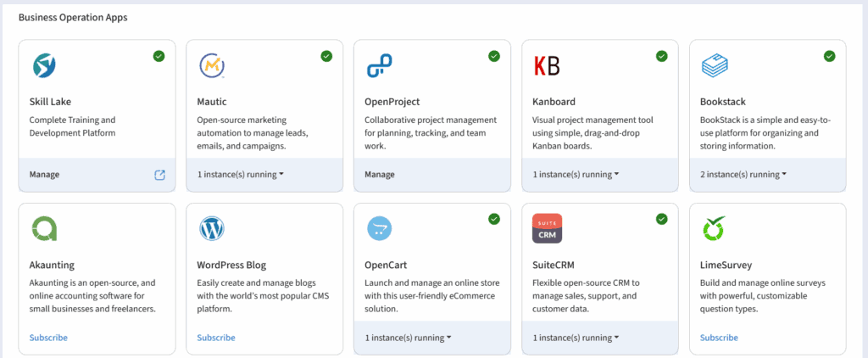Open OpenCart instances running dropdown
868x358 pixels.
point(407,338)
